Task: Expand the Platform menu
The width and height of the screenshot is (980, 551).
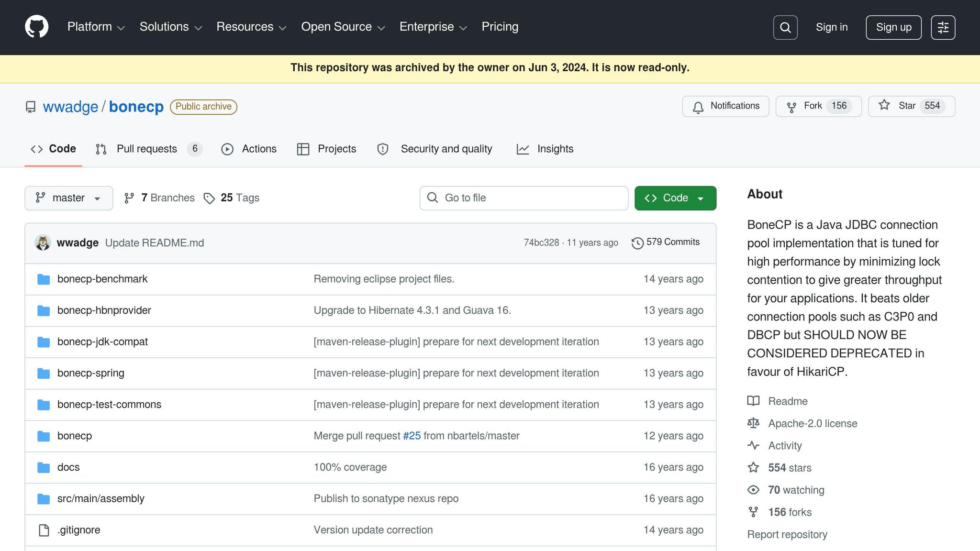Action: point(96,27)
